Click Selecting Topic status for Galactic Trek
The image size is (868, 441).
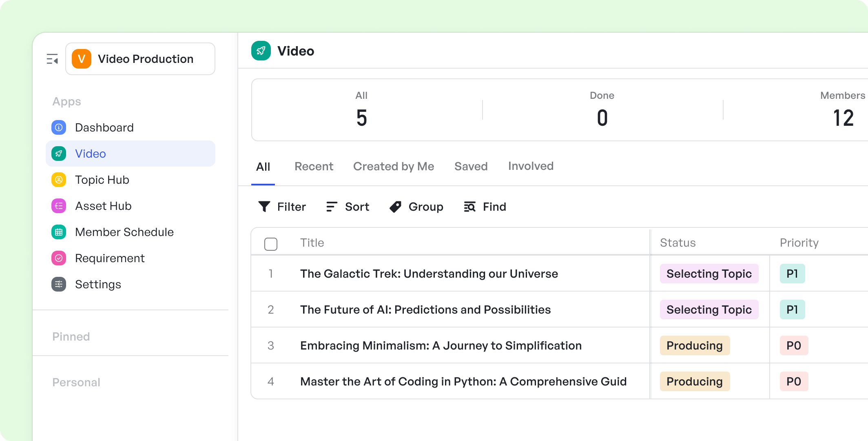click(709, 274)
